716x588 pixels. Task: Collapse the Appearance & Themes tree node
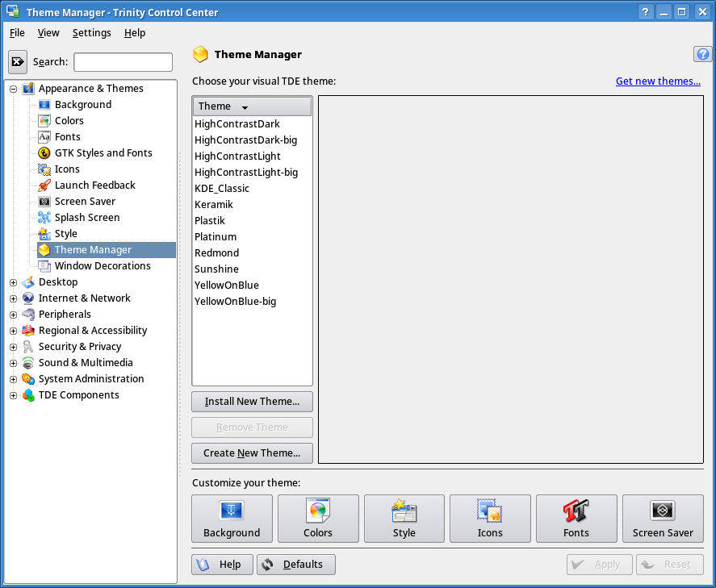coord(13,89)
